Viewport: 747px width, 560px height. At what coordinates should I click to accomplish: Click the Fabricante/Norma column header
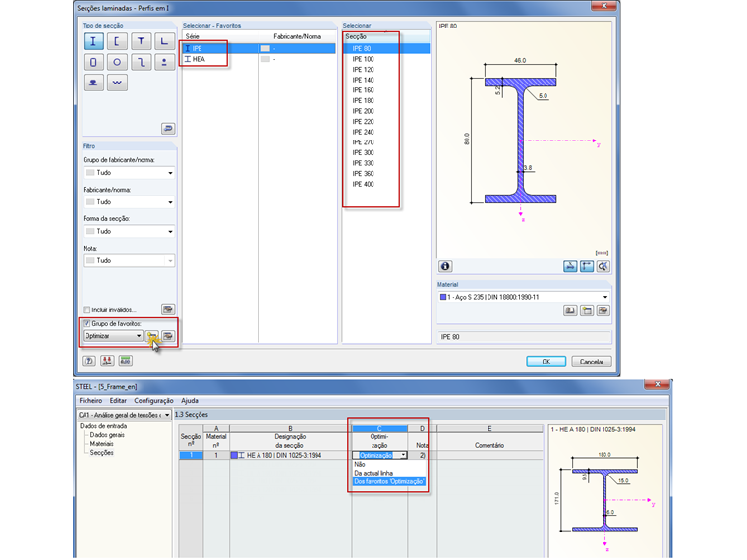(298, 36)
